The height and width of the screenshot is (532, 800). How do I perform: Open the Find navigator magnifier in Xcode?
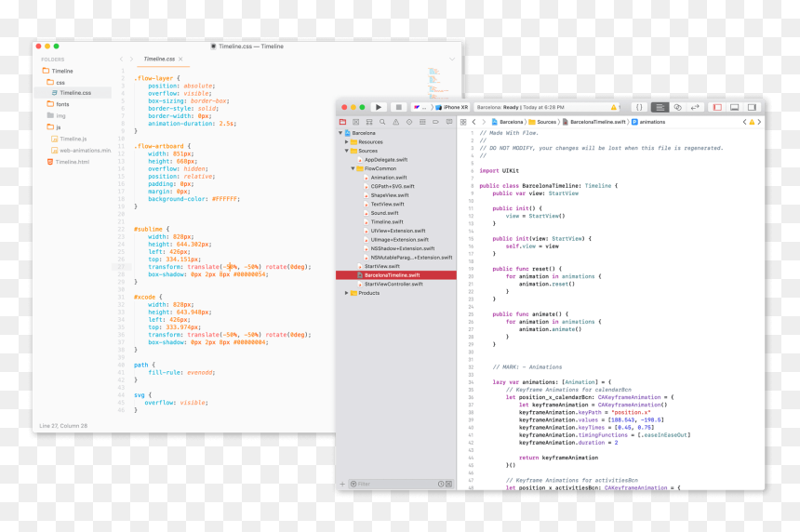tap(382, 122)
